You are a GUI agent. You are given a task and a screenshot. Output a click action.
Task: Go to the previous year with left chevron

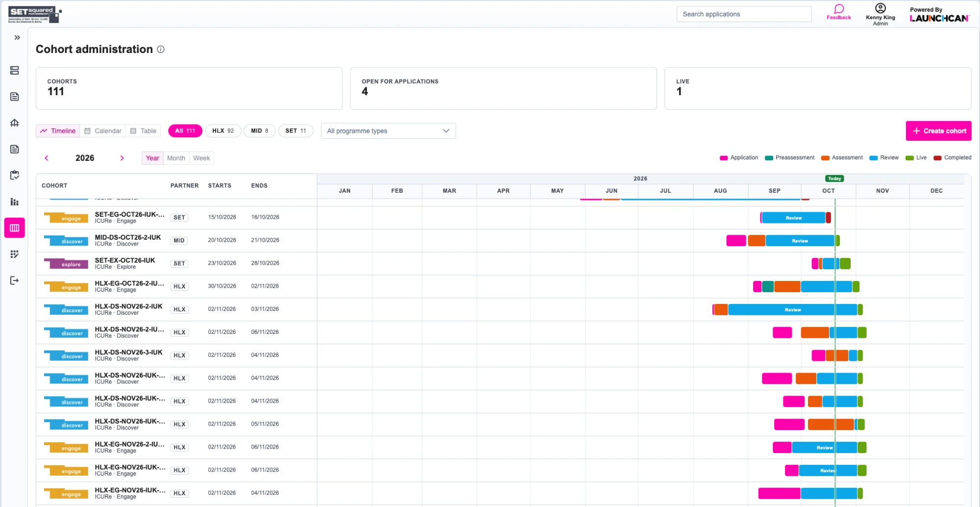(x=47, y=158)
